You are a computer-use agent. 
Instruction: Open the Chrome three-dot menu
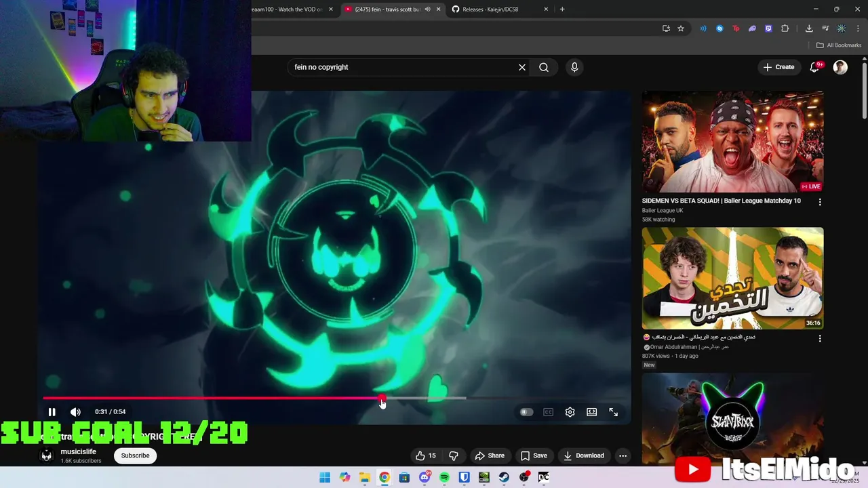click(858, 28)
